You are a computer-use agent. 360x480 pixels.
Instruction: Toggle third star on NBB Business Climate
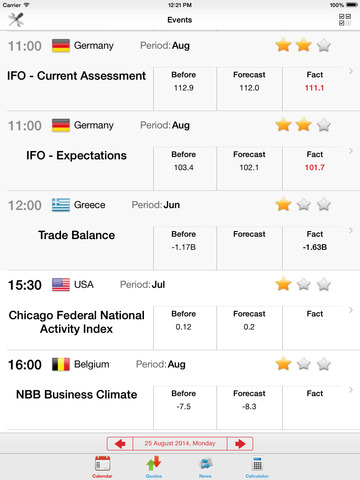(x=324, y=364)
